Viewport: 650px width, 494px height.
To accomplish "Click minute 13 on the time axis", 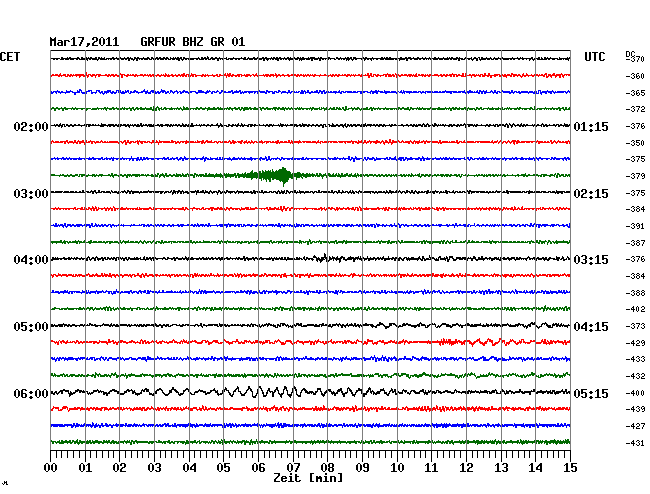I will [501, 468].
